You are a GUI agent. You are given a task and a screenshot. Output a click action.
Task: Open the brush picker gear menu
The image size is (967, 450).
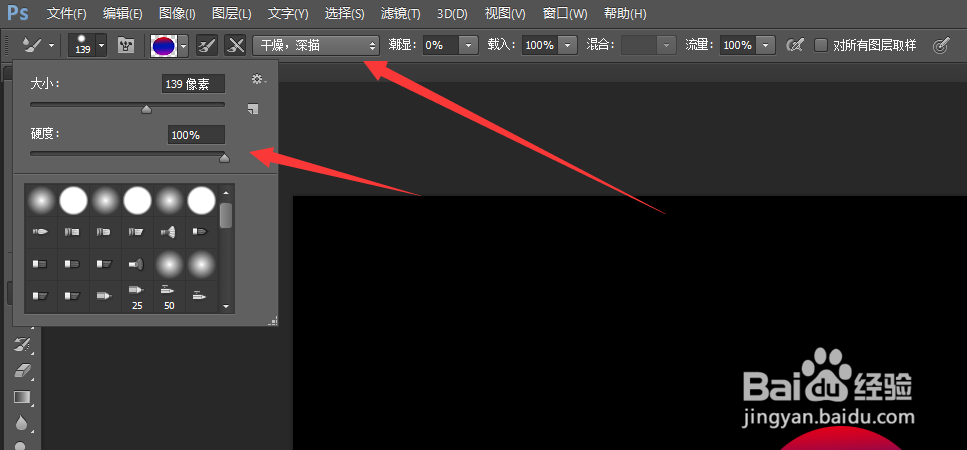(x=257, y=79)
